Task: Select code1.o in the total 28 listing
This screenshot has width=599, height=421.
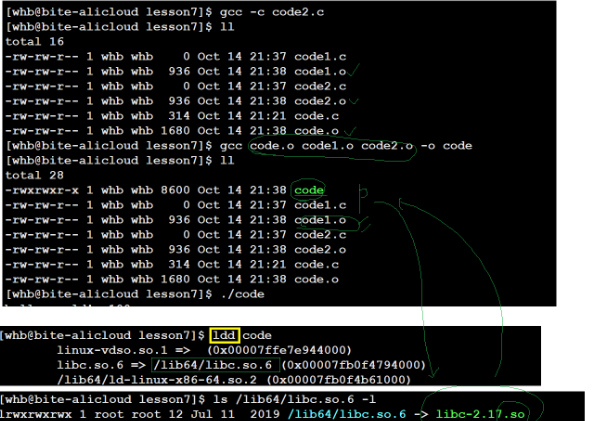Action: pos(320,220)
